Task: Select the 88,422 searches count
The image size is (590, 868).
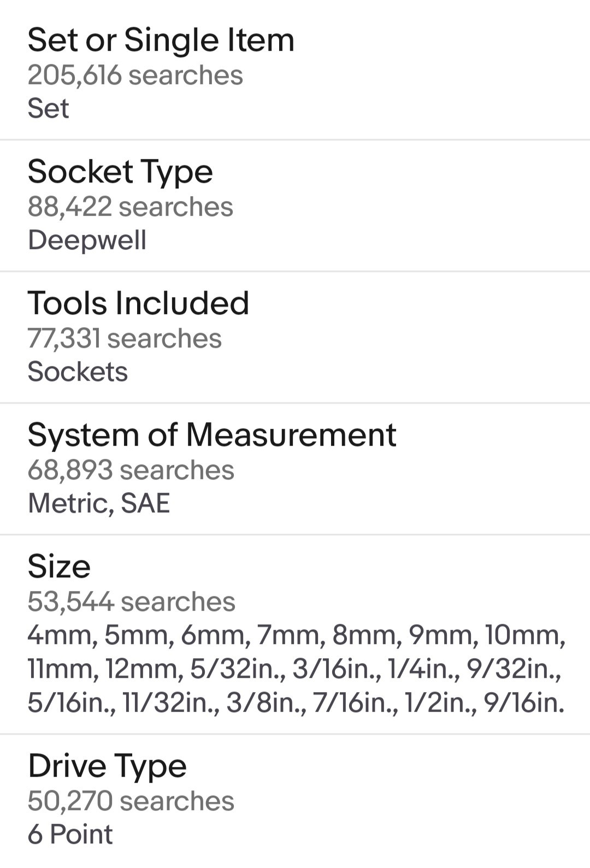Action: 131,206
